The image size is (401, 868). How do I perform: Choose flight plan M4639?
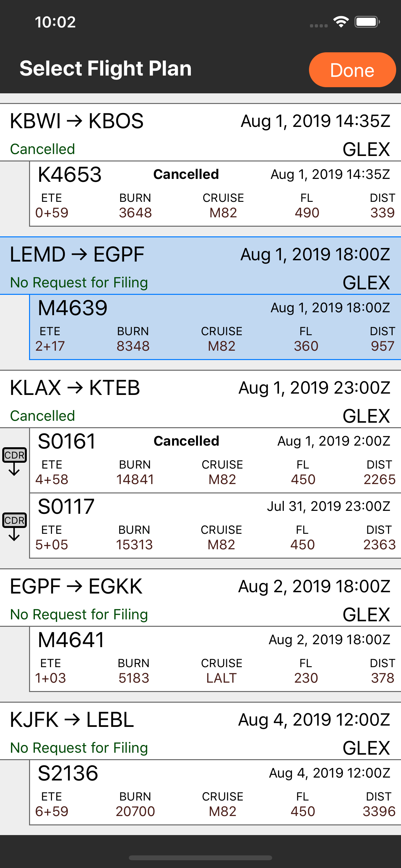pos(215,327)
